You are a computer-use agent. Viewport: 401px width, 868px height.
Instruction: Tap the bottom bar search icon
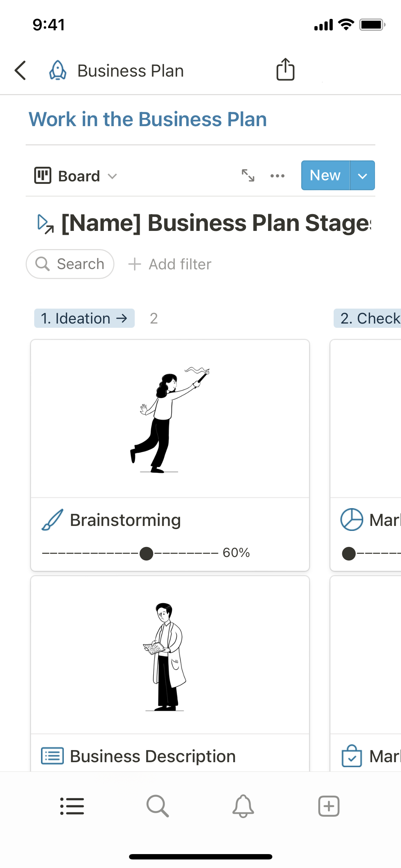[158, 806]
